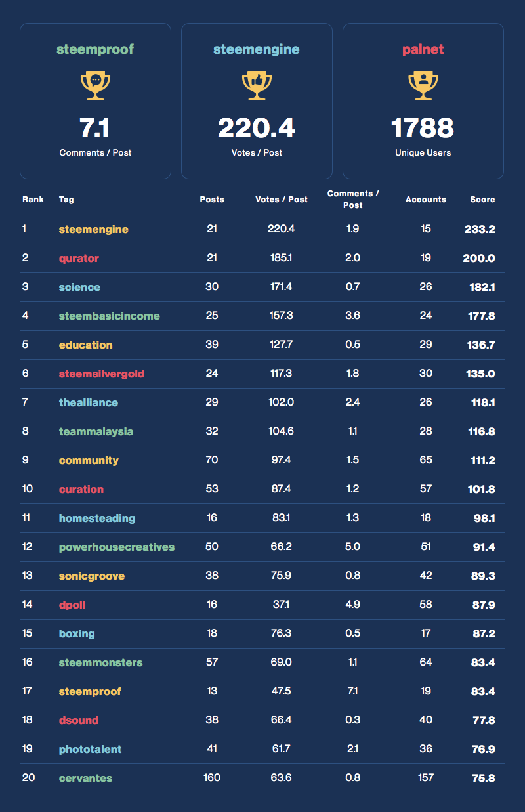525x812 pixels.
Task: Open the qurator tag
Action: point(79,258)
